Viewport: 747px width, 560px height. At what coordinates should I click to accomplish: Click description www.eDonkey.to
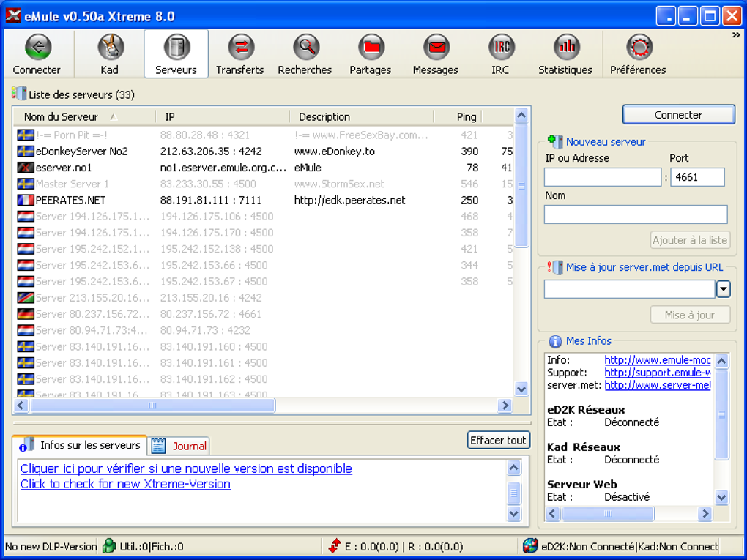(x=335, y=152)
